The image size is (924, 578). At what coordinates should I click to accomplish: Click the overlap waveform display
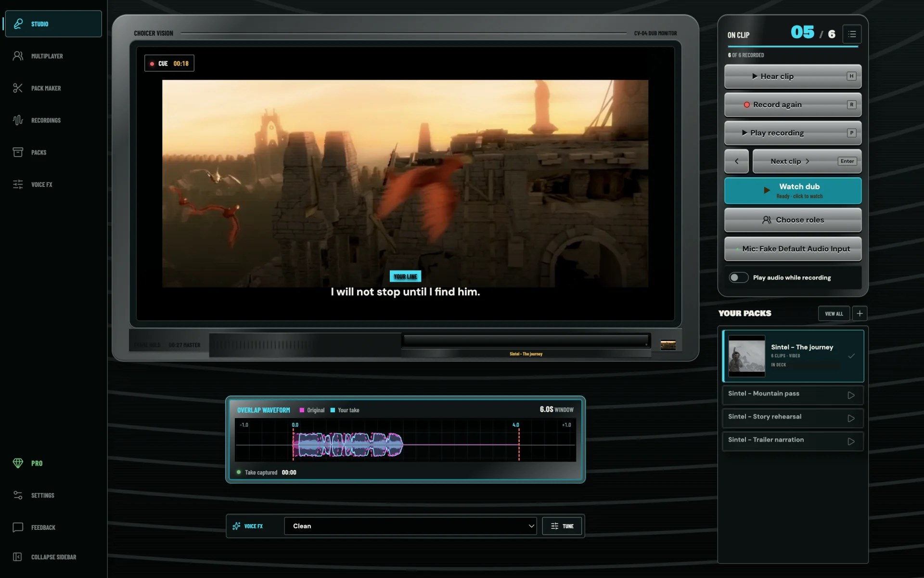[405, 440]
